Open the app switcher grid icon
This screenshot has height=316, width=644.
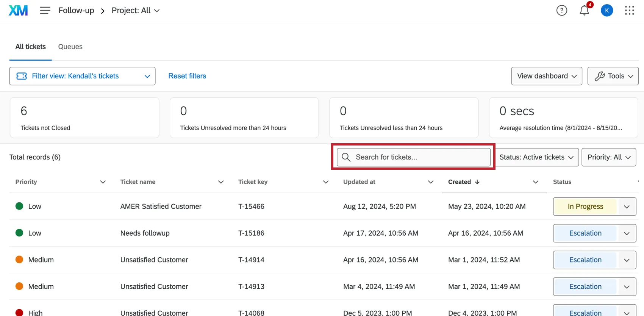pyautogui.click(x=629, y=11)
